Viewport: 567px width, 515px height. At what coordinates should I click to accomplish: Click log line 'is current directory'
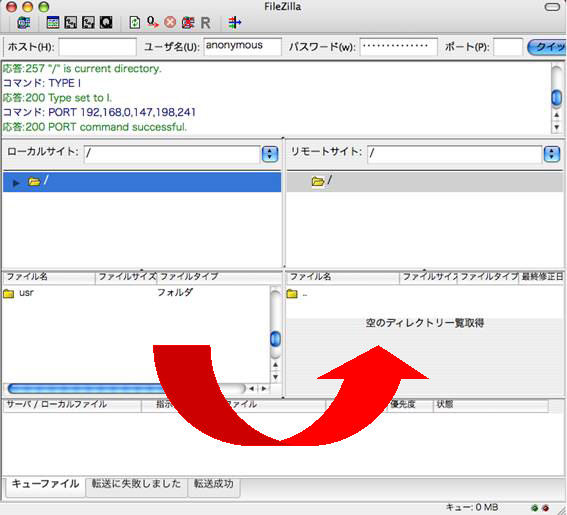[82, 68]
